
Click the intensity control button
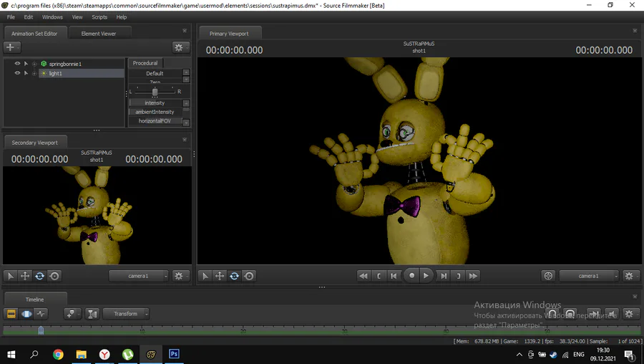pyautogui.click(x=155, y=103)
